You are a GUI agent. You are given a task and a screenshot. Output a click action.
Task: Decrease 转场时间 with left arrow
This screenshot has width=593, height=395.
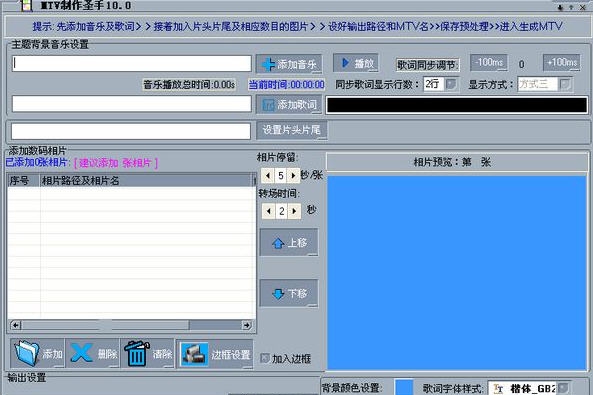pyautogui.click(x=269, y=211)
